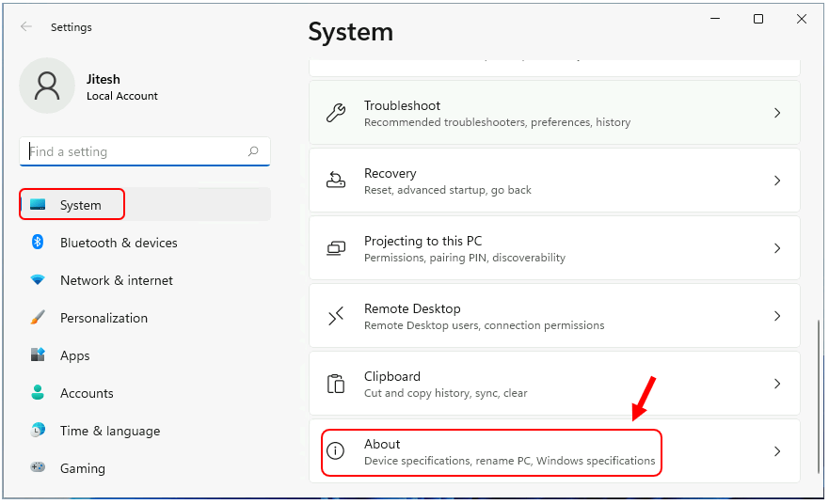The image size is (829, 504).
Task: Close the Settings window
Action: (802, 19)
